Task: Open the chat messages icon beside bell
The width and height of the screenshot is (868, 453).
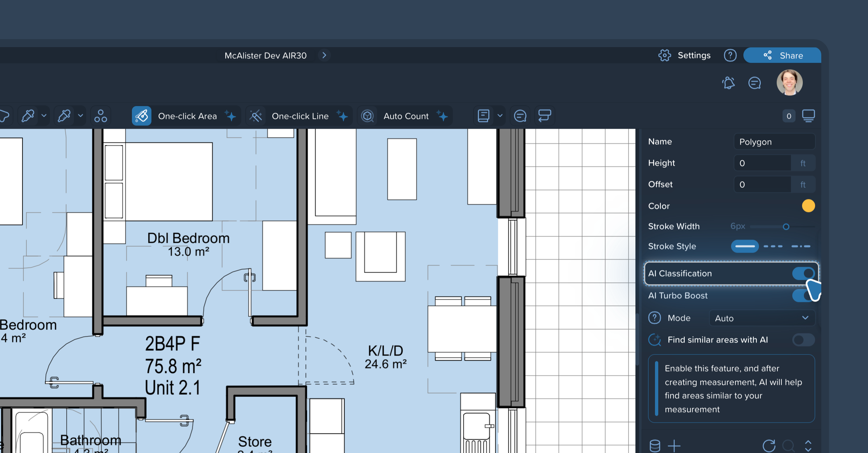Action: 754,83
